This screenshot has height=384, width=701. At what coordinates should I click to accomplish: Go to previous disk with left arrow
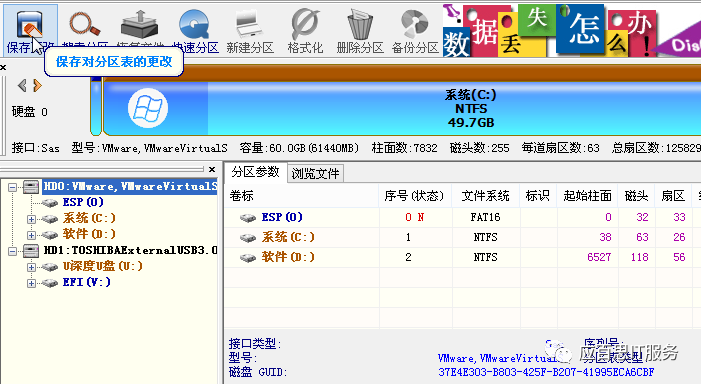22,85
